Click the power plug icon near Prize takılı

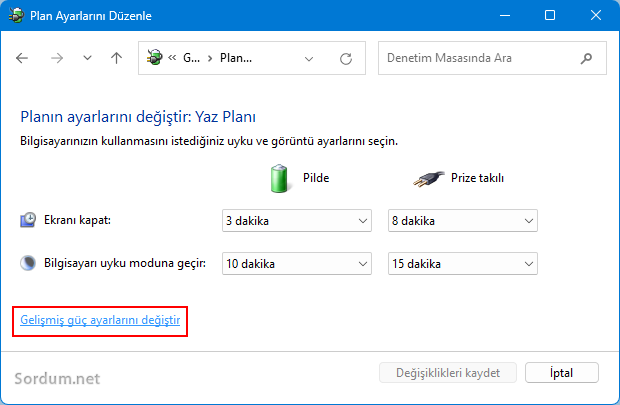428,179
